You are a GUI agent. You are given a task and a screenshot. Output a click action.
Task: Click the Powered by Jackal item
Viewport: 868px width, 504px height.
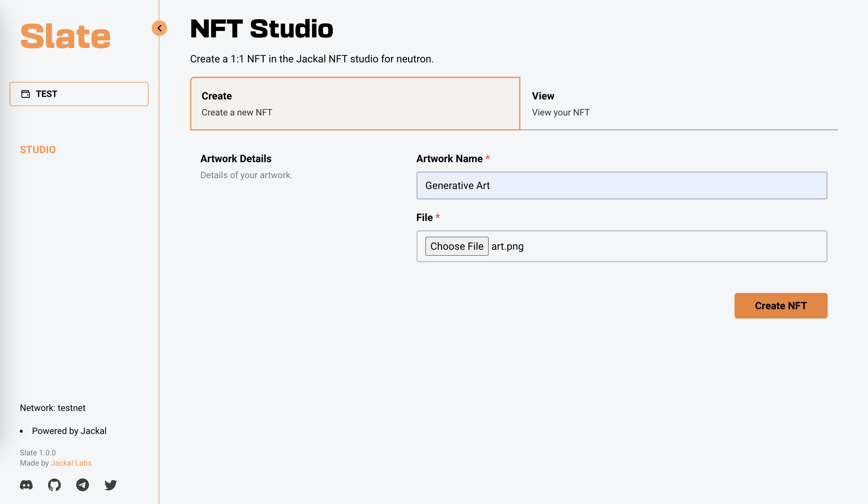point(69,431)
